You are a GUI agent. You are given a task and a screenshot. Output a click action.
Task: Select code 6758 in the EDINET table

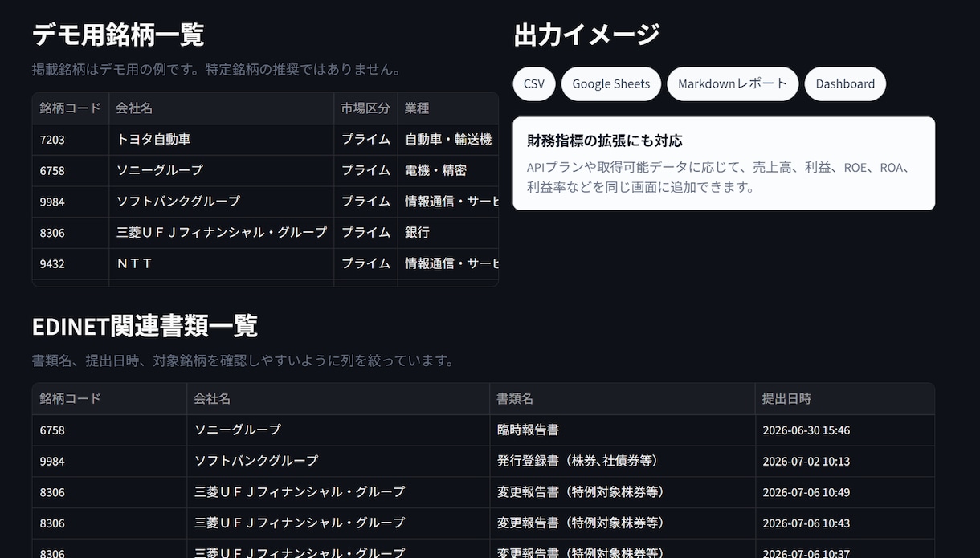(110, 430)
